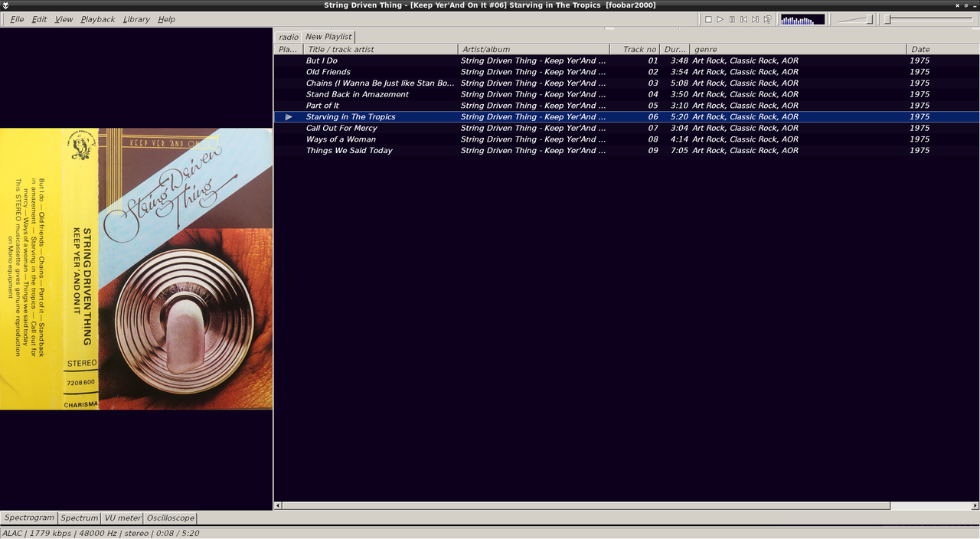This screenshot has height=539, width=980.
Task: Click the status bar playback info
Action: point(101,533)
